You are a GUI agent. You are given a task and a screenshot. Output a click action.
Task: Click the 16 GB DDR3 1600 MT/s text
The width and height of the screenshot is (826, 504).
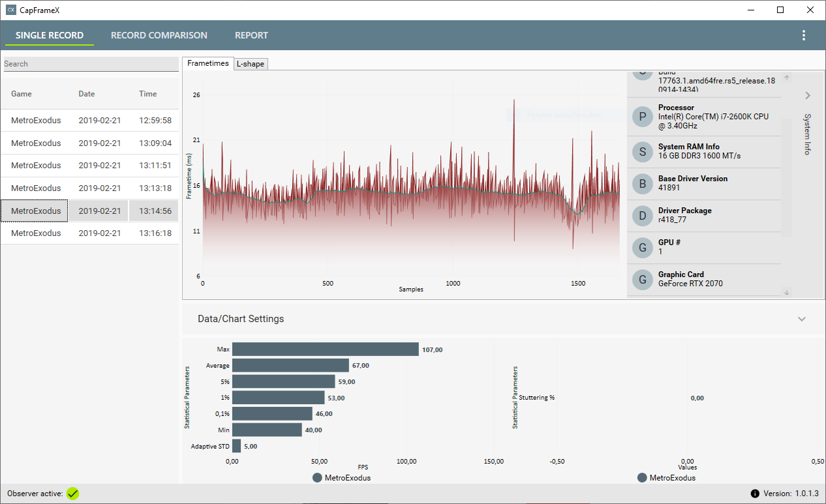pos(699,156)
